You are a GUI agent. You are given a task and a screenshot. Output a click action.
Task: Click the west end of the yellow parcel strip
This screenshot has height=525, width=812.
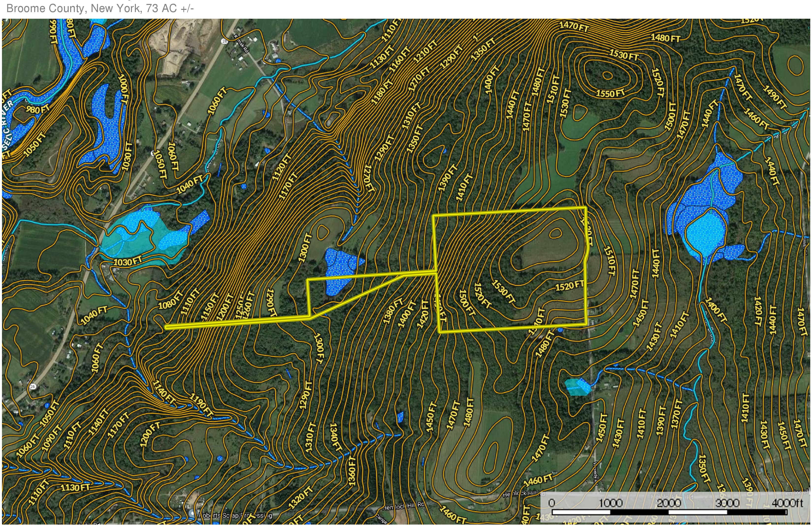pos(167,327)
